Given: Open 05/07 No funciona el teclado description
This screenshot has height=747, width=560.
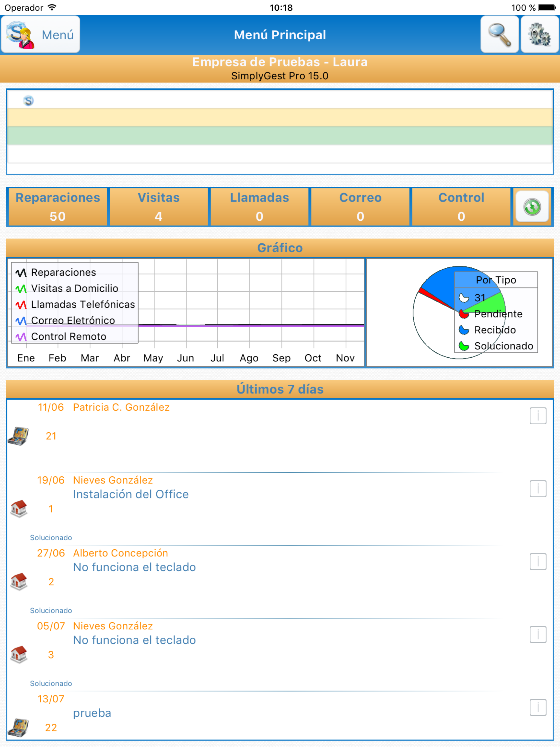Looking at the screenshot, I should point(135,640).
